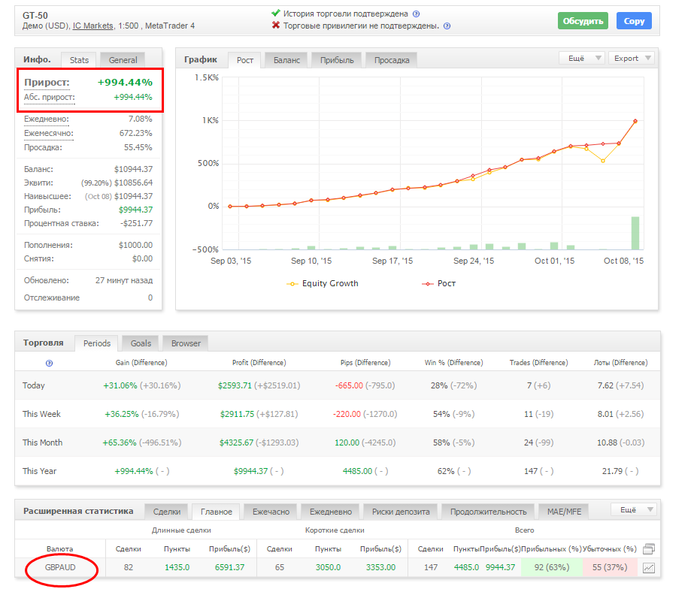Toggle the Рост legend series

tap(439, 283)
